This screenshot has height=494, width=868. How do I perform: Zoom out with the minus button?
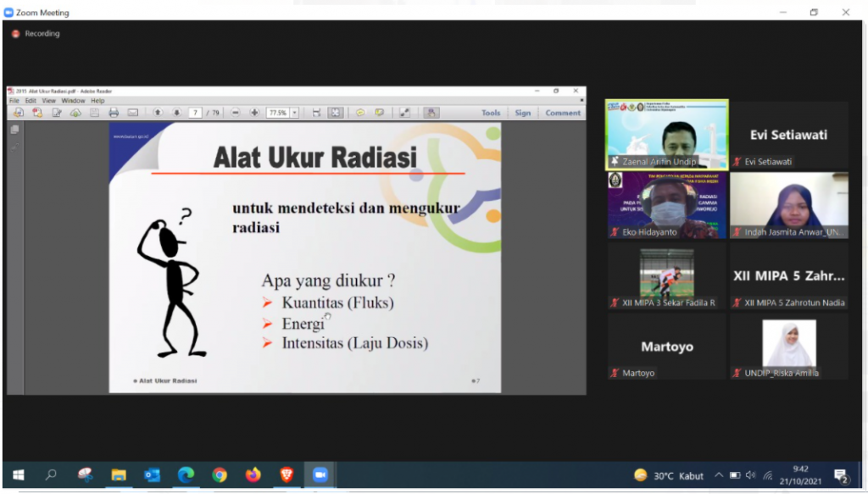(x=235, y=113)
